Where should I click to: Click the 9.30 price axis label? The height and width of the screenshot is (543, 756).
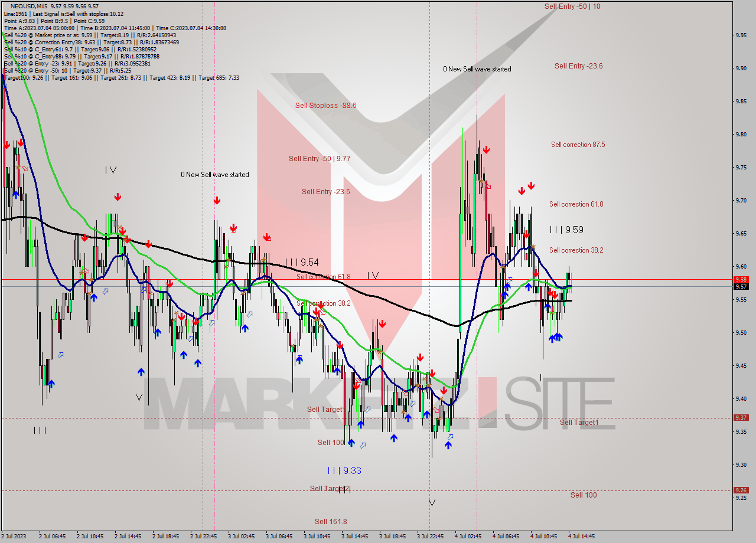click(742, 465)
